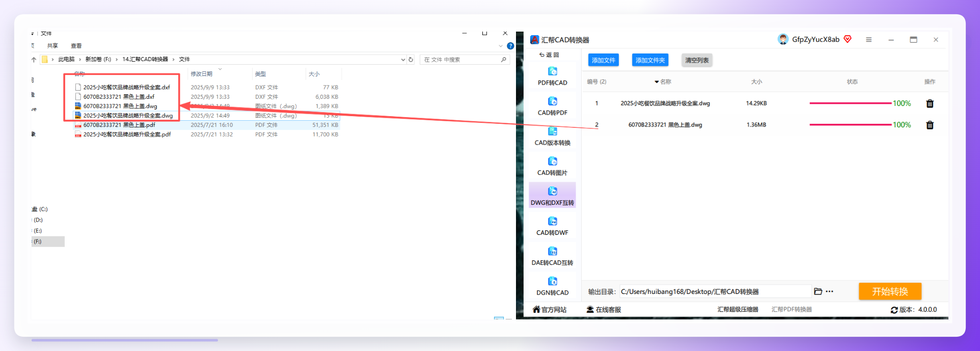This screenshot has height=351, width=980.
Task: Switch to CAD版本转换 mode
Action: click(x=552, y=137)
